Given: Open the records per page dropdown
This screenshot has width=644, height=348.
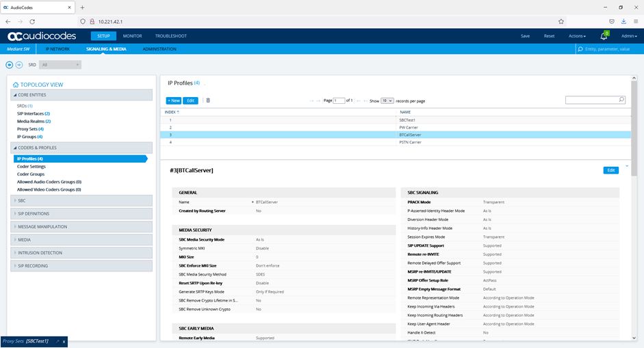Looking at the screenshot, I should (x=387, y=101).
